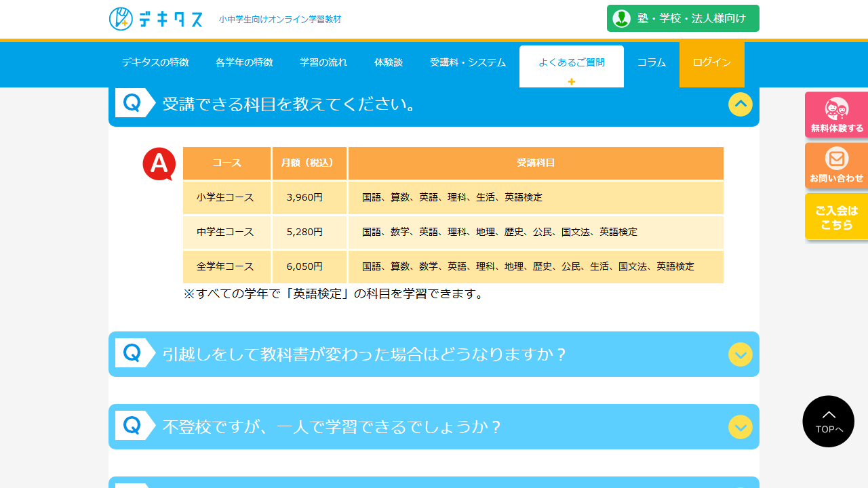
Task: Jump back with the TOPへ button
Action: (829, 422)
